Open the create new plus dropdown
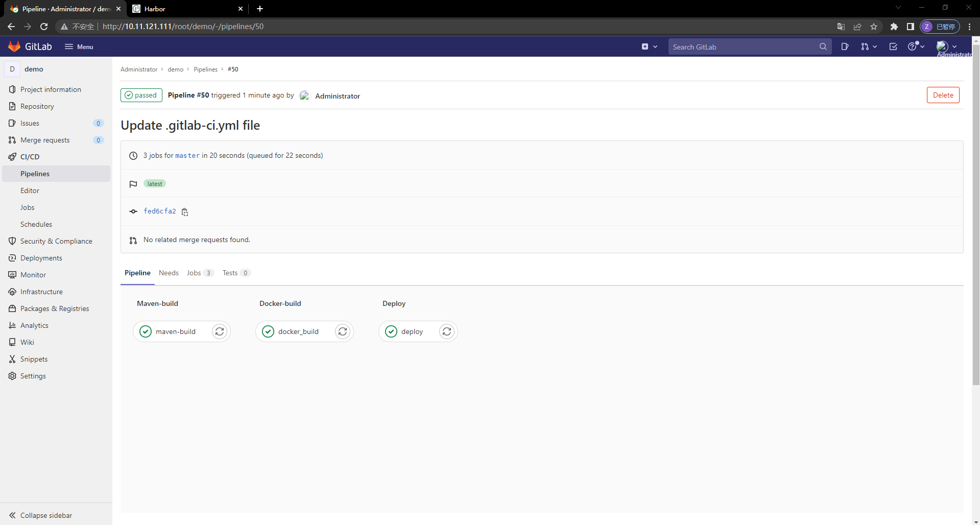The width and height of the screenshot is (980, 525). point(649,46)
